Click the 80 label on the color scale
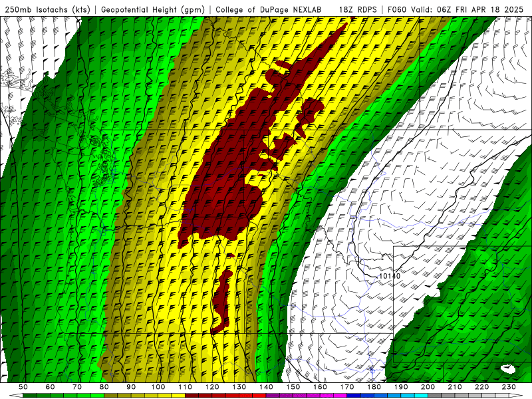The height and width of the screenshot is (399, 532). (x=104, y=387)
